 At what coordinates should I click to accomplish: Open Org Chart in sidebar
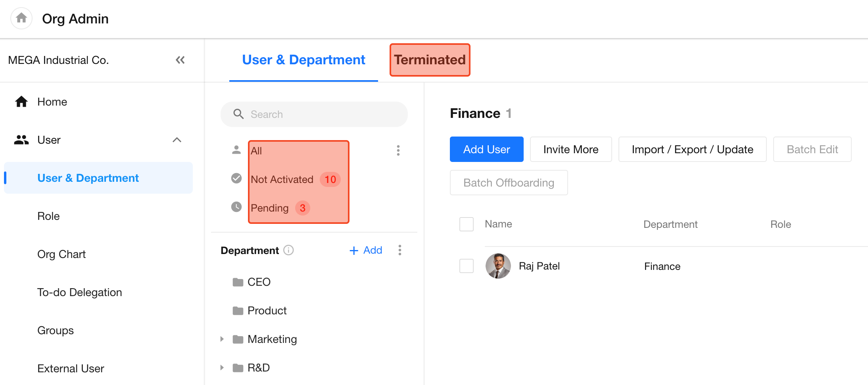[x=61, y=254]
